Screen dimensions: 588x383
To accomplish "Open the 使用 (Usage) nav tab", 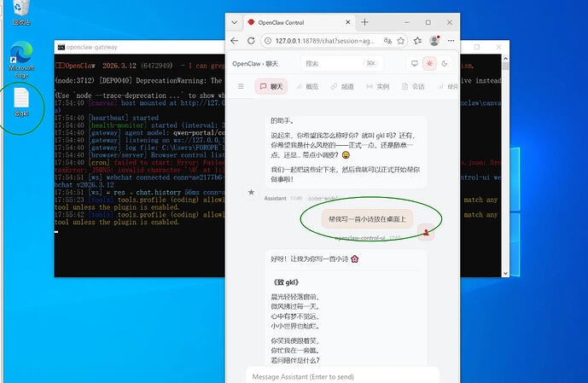I will pos(448,86).
